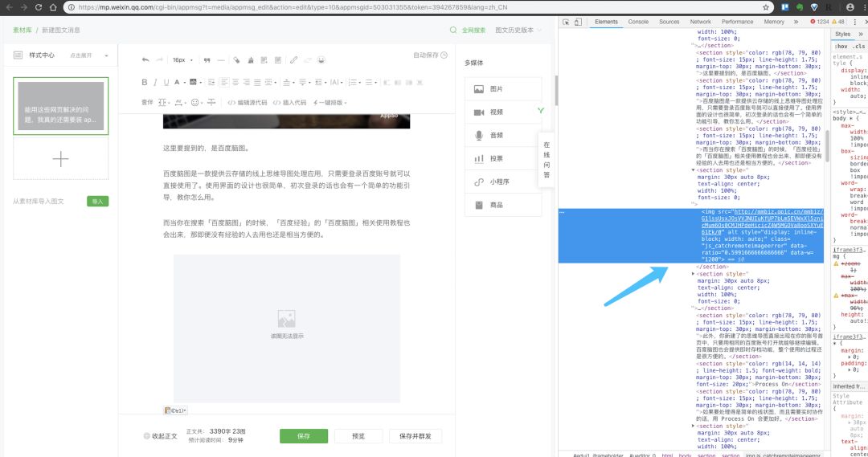The width and height of the screenshot is (868, 457).
Task: Add a new article with plus box
Action: tap(61, 159)
